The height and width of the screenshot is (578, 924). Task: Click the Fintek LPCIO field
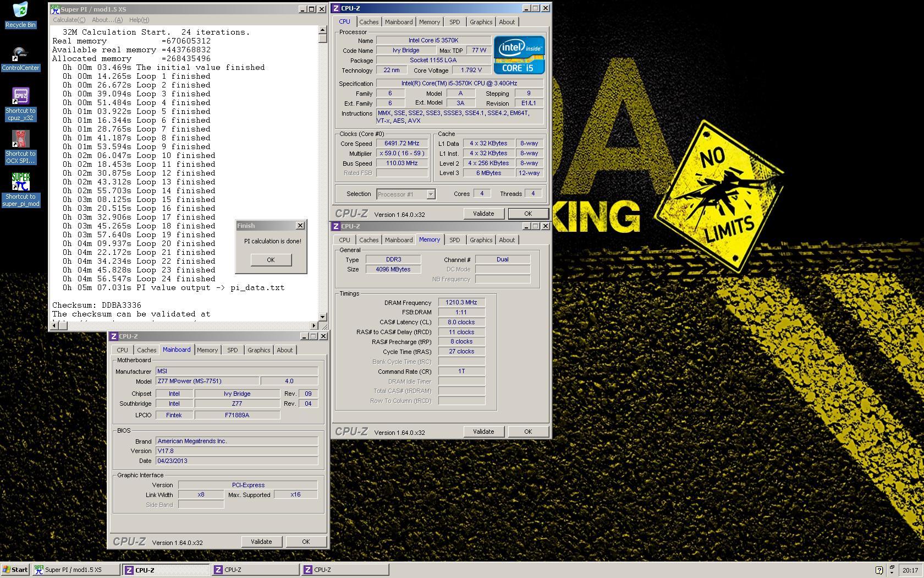(174, 415)
